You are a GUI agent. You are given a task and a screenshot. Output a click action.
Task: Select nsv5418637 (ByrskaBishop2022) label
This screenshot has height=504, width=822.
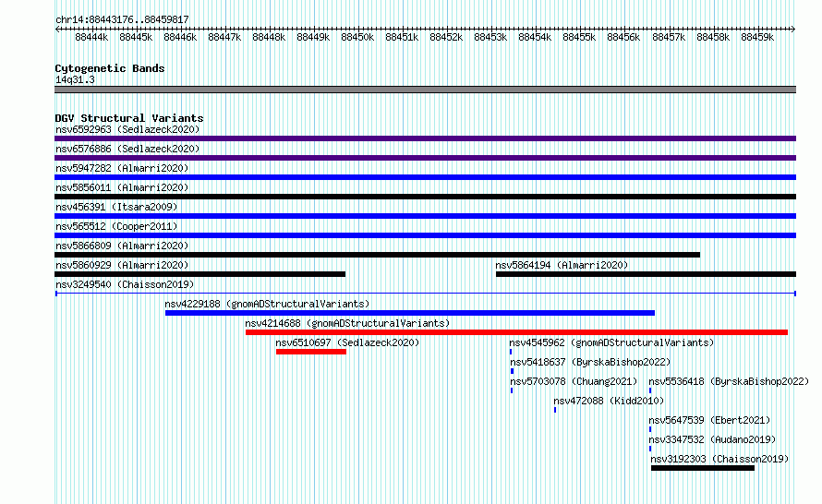tap(590, 362)
